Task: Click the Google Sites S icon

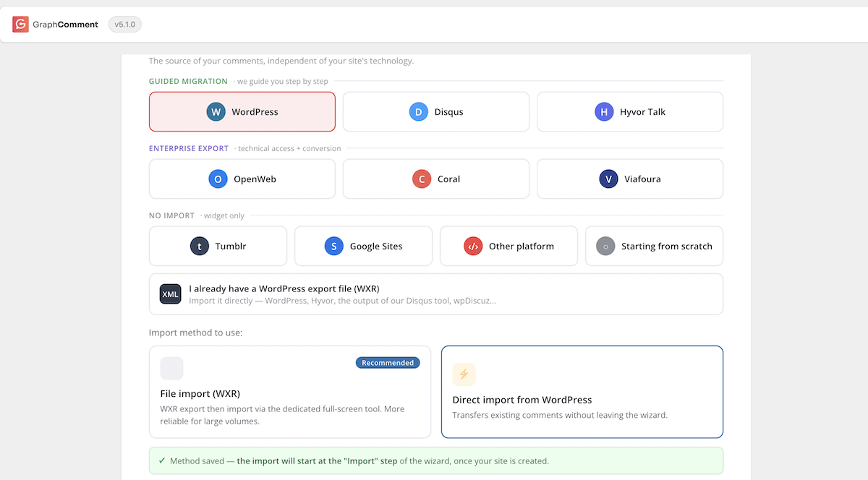Action: click(x=333, y=246)
